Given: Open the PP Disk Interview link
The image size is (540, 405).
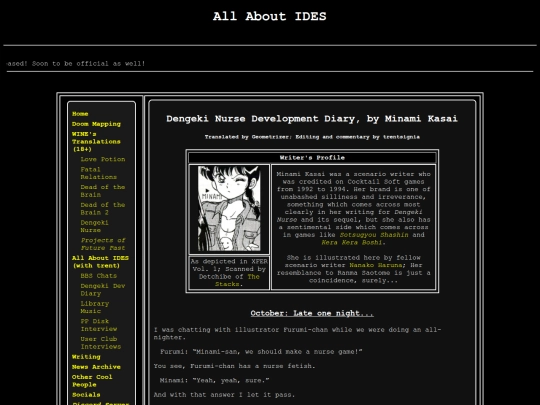Looking at the screenshot, I should pos(98,325).
